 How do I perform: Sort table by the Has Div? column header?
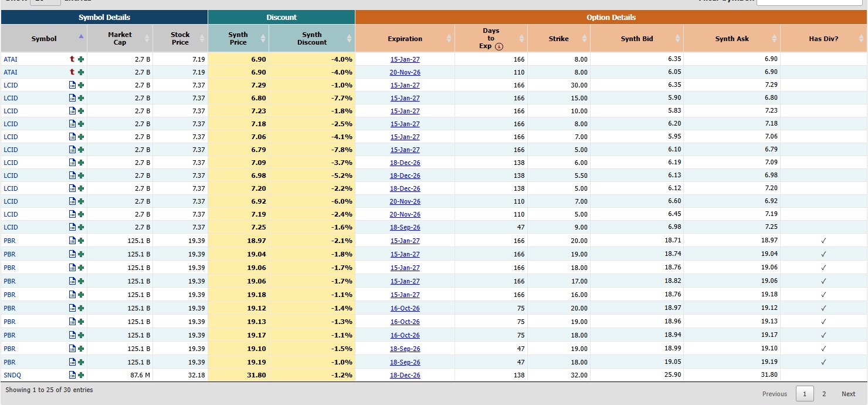(x=823, y=39)
